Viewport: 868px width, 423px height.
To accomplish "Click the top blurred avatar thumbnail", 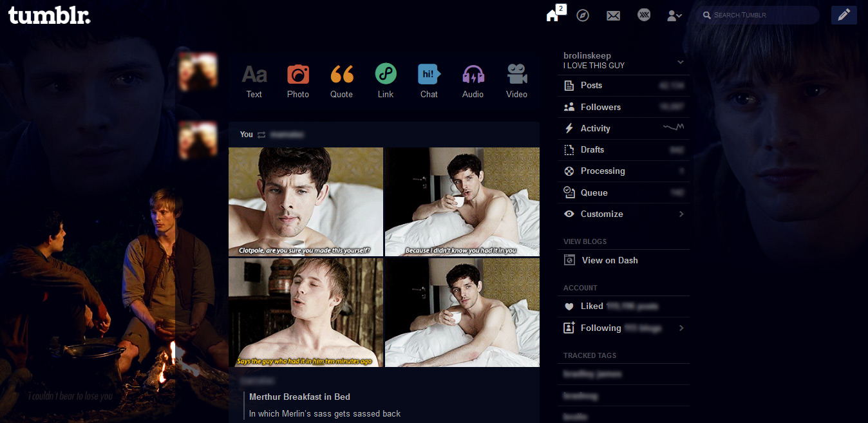I will click(198, 71).
